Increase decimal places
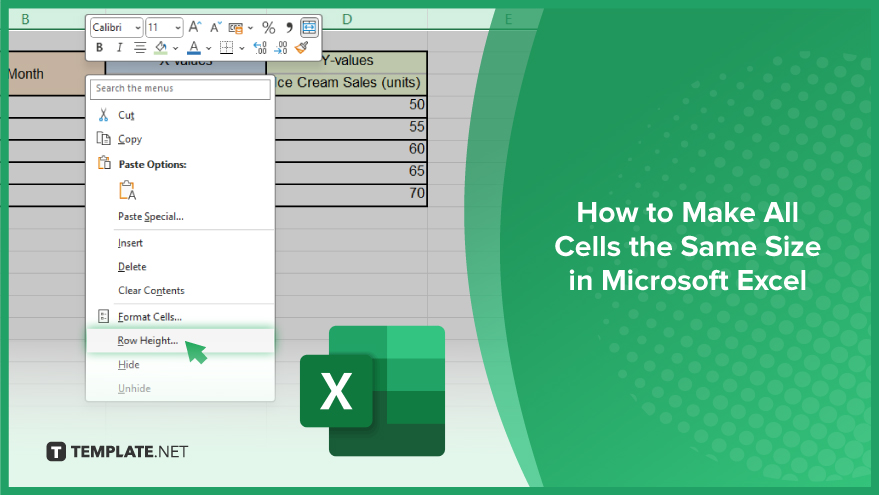879x495 pixels. [x=260, y=48]
